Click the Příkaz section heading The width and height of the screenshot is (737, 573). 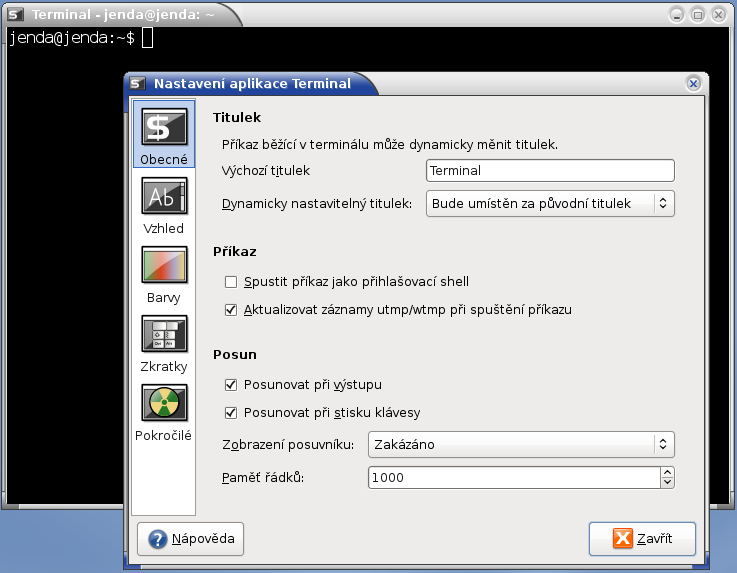235,252
